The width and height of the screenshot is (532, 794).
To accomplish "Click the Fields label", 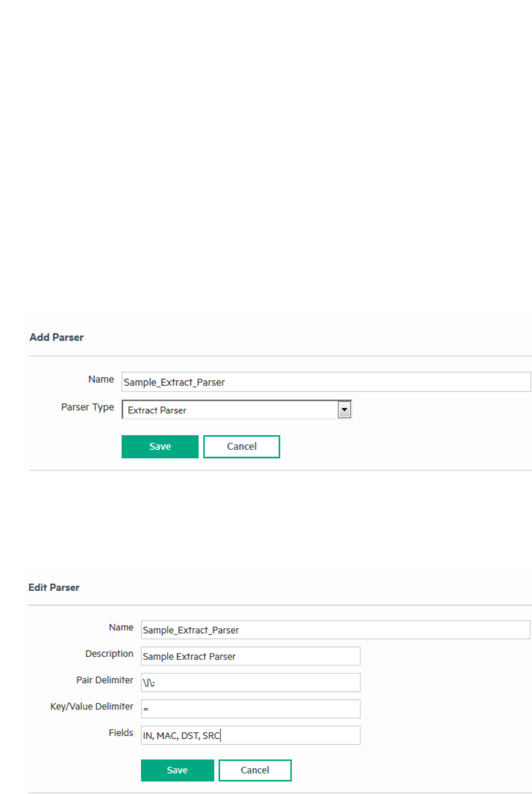I will click(x=121, y=733).
